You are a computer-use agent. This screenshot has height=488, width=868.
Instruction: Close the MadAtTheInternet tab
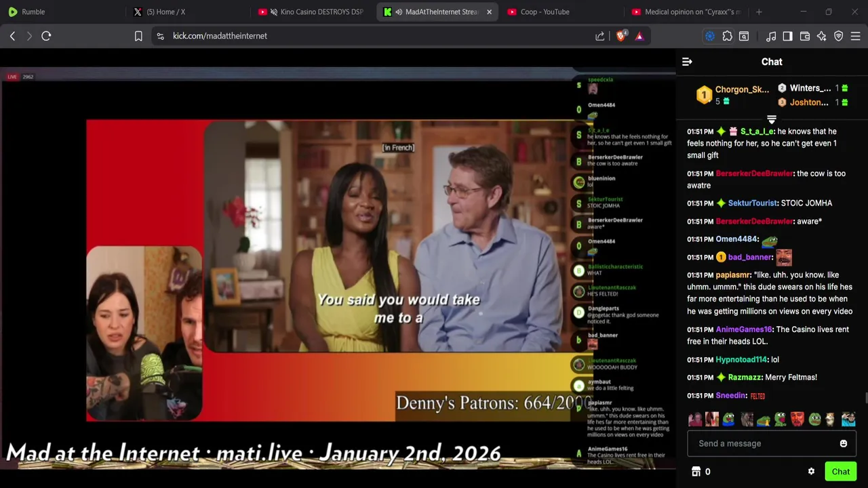click(x=489, y=12)
